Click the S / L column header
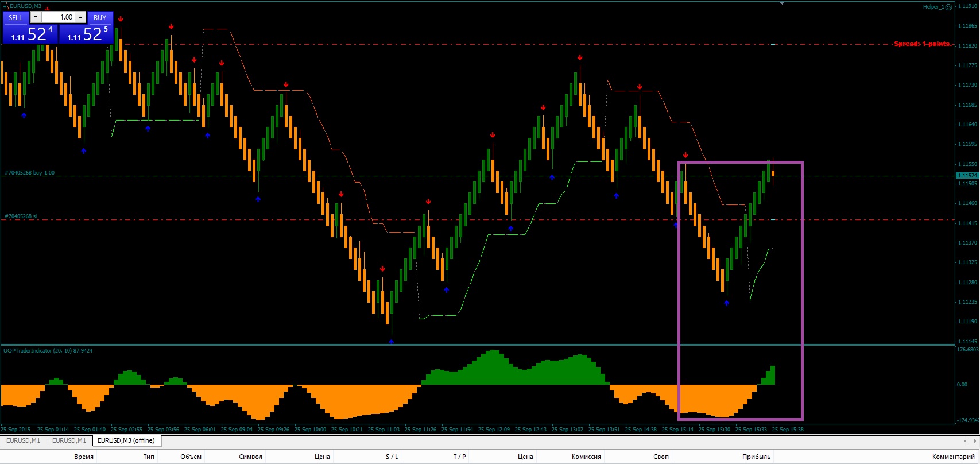 [392, 457]
